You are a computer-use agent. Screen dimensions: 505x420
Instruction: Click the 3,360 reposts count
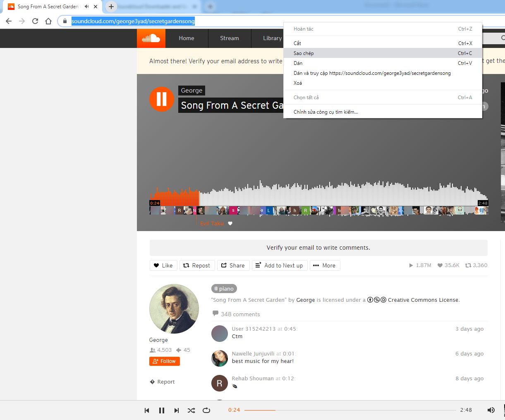pyautogui.click(x=476, y=265)
